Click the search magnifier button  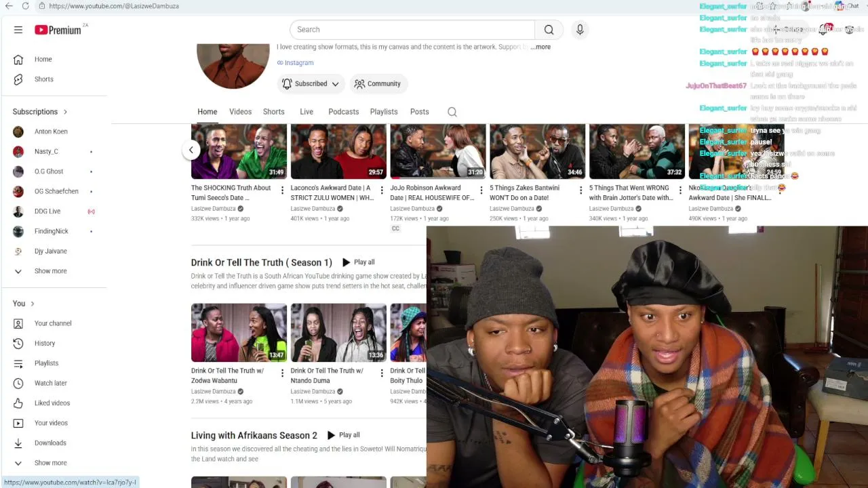point(549,30)
